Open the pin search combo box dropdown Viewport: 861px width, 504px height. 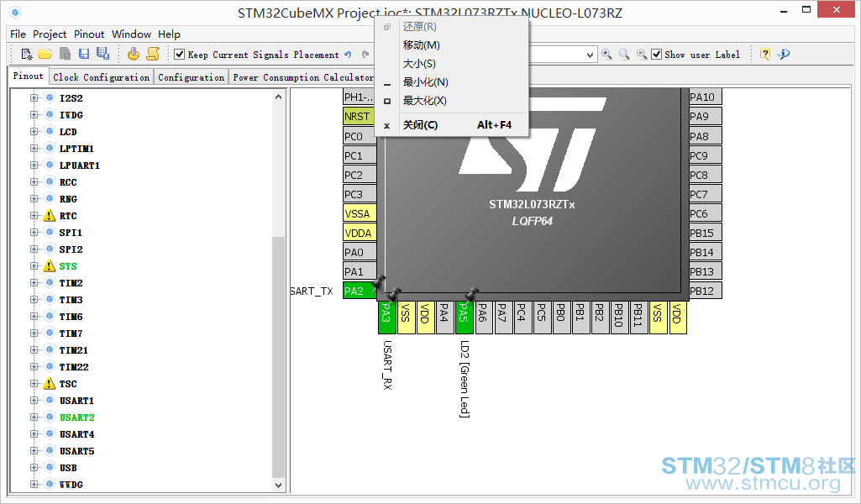point(590,55)
